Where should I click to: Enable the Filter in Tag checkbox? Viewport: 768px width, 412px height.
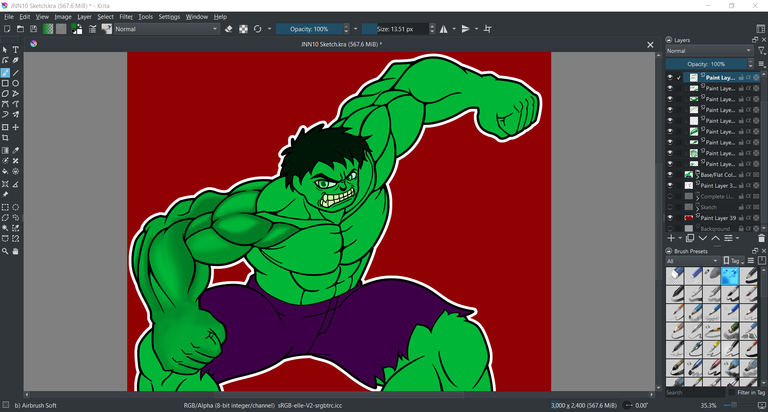pyautogui.click(x=732, y=392)
